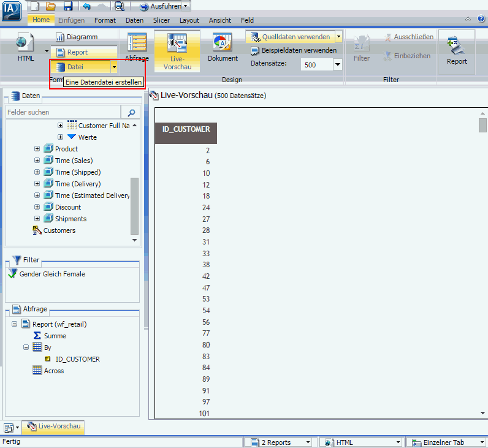Screen dimensions: 488x448
Task: Click the Filter ribbon icon
Action: click(361, 48)
